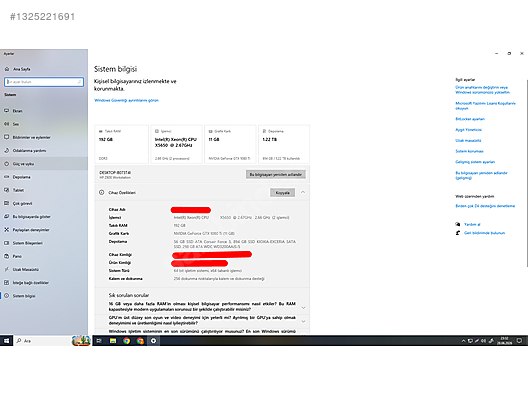Click the settings page vertical scrollbar
The image size is (528, 396).
point(527,172)
